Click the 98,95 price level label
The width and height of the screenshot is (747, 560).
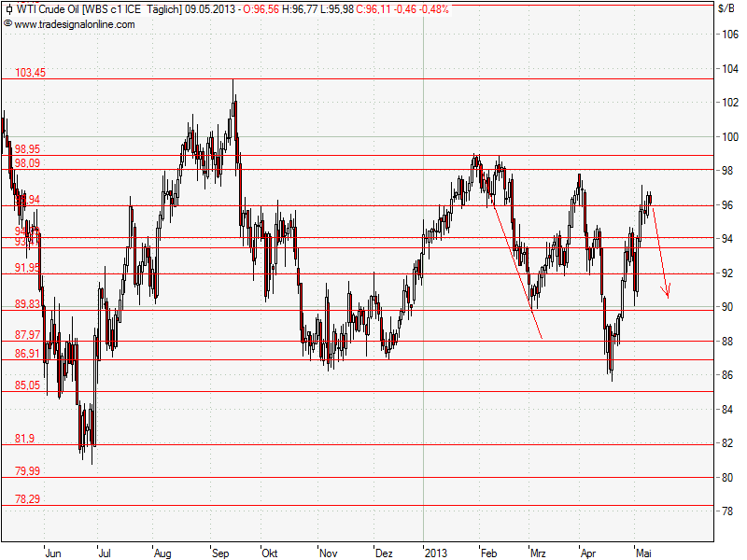point(28,147)
